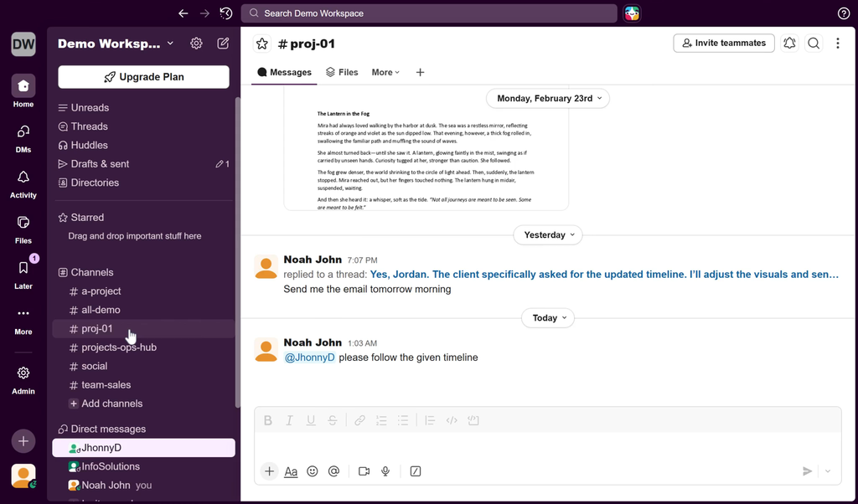Expand the Demo Workspace menu
Viewport: 858px width, 504px height.
pyautogui.click(x=116, y=44)
